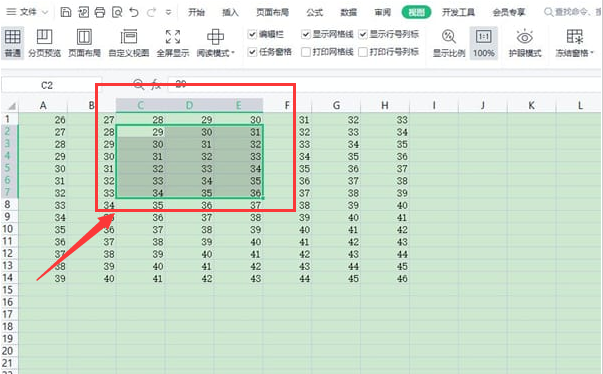Select column G header

[x=336, y=105]
